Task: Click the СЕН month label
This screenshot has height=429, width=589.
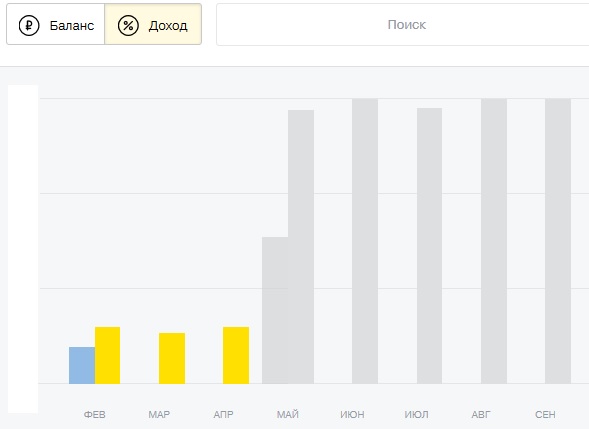Action: (545, 414)
